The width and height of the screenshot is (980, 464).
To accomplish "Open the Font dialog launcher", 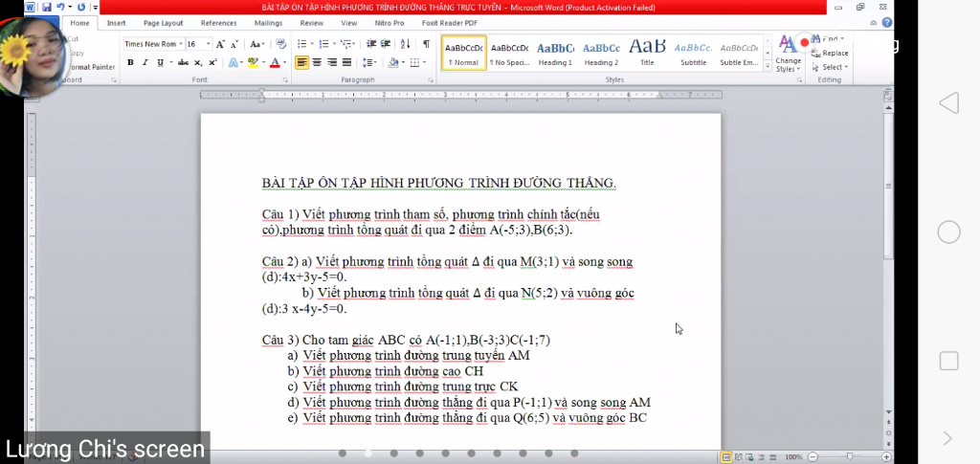I will [x=285, y=80].
